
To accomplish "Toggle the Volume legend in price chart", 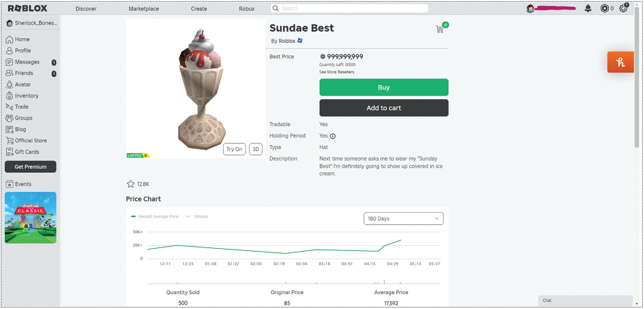I will (x=197, y=217).
